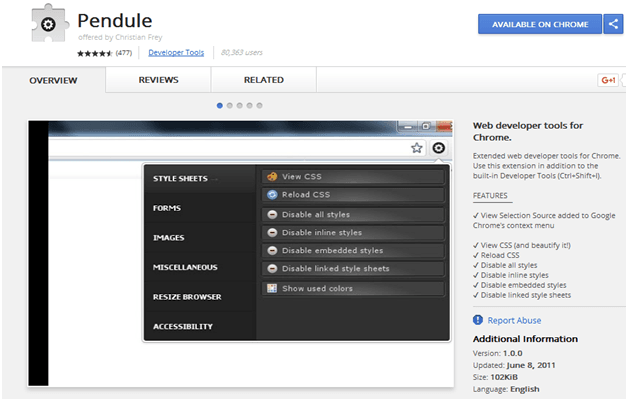Click Disable all styles entry label
The image size is (628, 401).
click(316, 214)
